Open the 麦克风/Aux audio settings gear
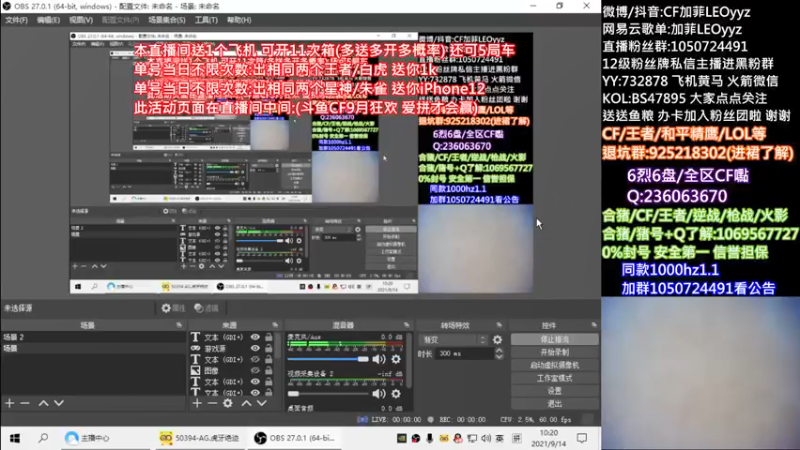 396,359
